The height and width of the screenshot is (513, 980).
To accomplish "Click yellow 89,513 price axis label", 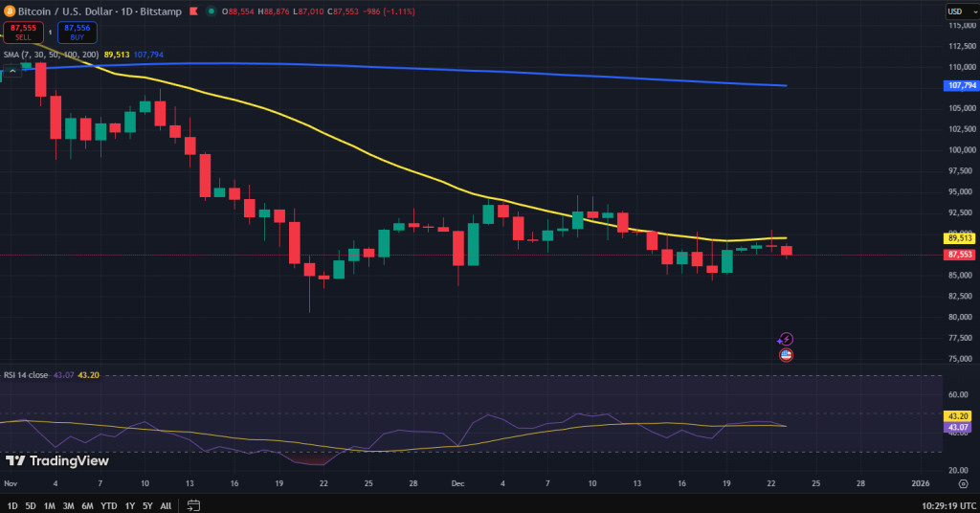I will 959,238.
